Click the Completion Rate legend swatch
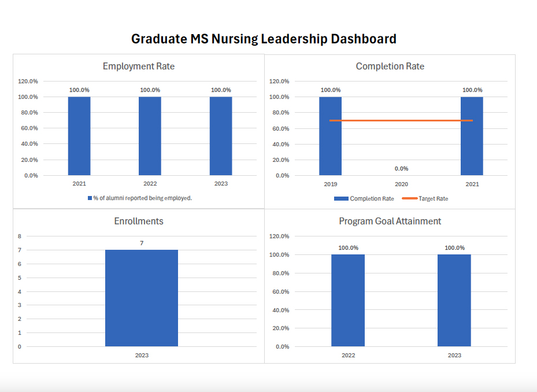The width and height of the screenshot is (537, 392). point(341,199)
